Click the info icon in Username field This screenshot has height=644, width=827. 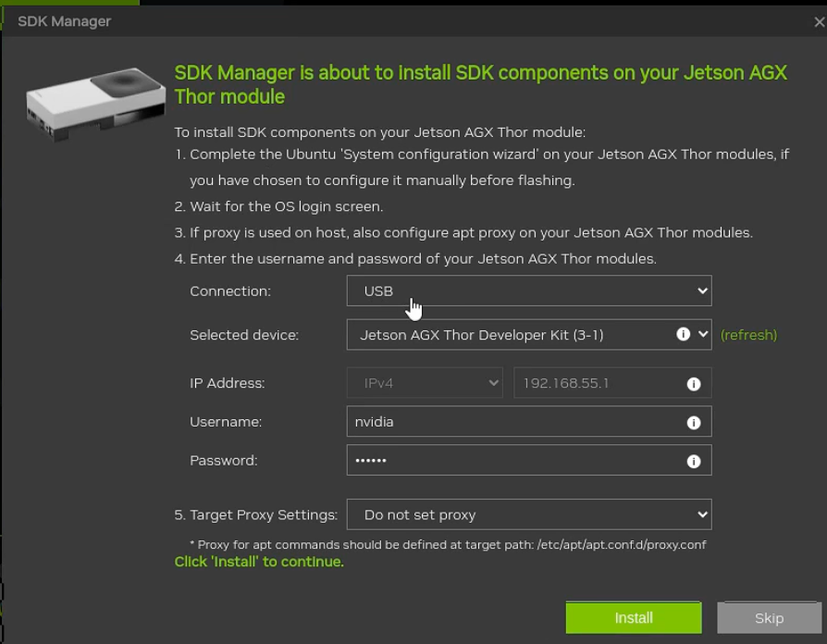coord(694,423)
